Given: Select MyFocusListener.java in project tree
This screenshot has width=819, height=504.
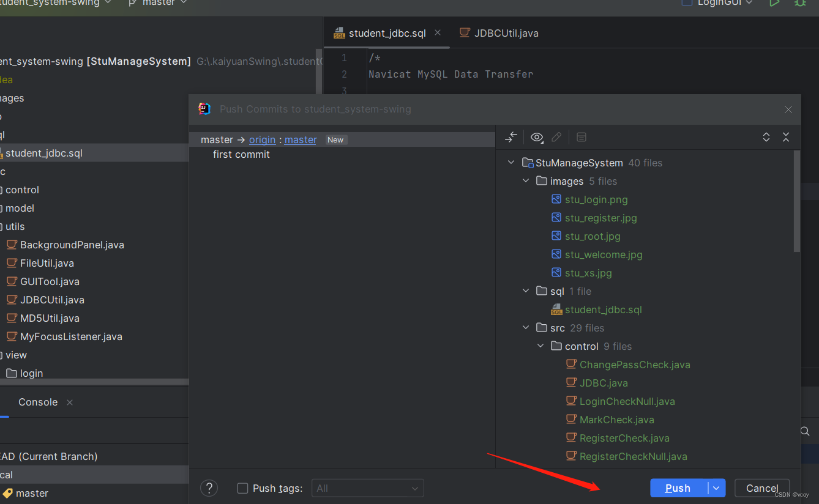Looking at the screenshot, I should click(x=71, y=336).
